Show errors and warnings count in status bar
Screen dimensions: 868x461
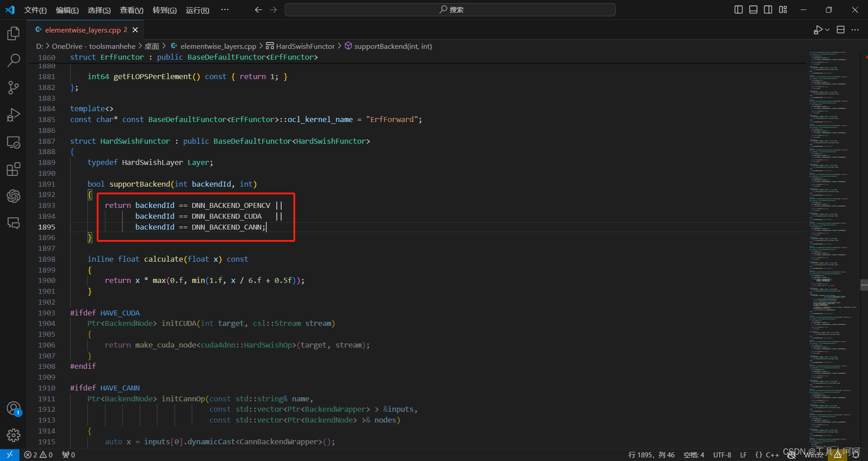tap(38, 455)
